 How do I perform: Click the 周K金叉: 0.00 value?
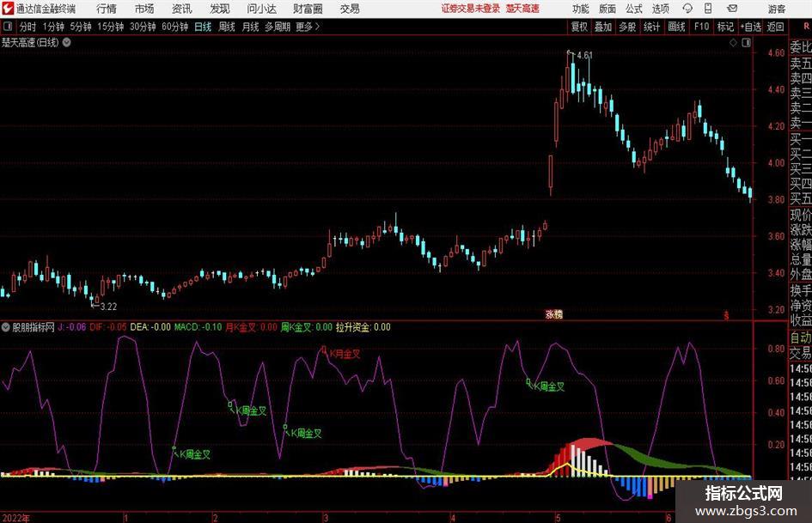coord(307,326)
